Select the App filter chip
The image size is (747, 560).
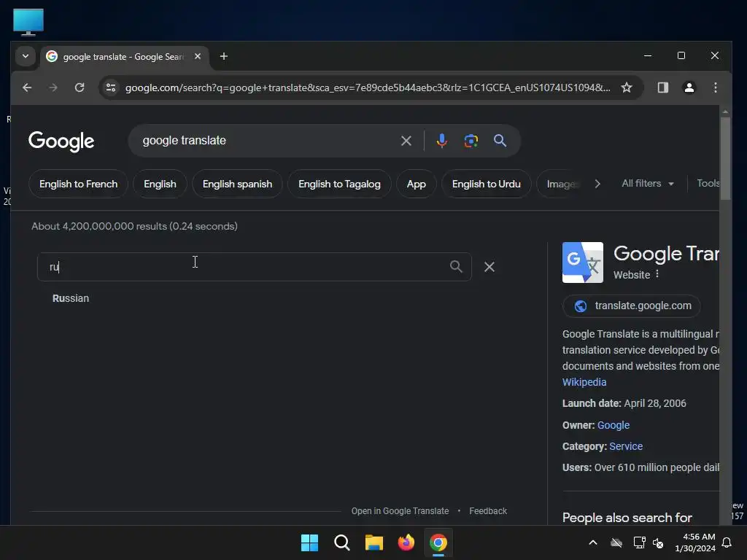417,184
